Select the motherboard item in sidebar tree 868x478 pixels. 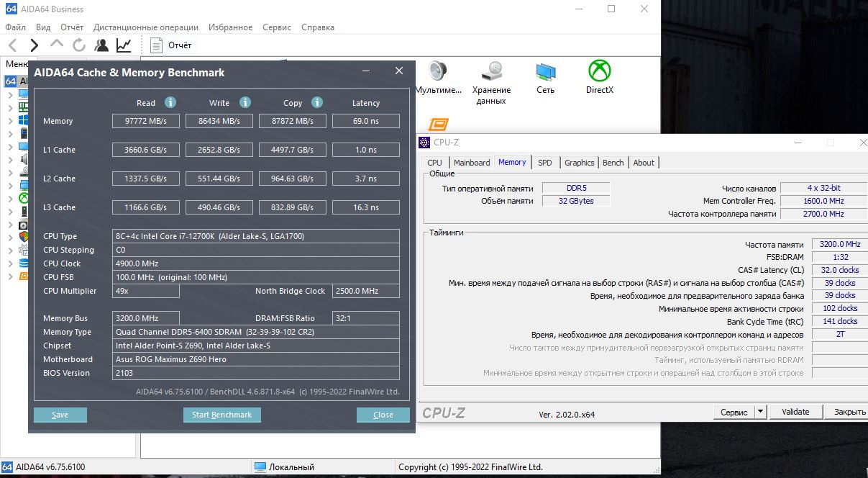pyautogui.click(x=23, y=106)
